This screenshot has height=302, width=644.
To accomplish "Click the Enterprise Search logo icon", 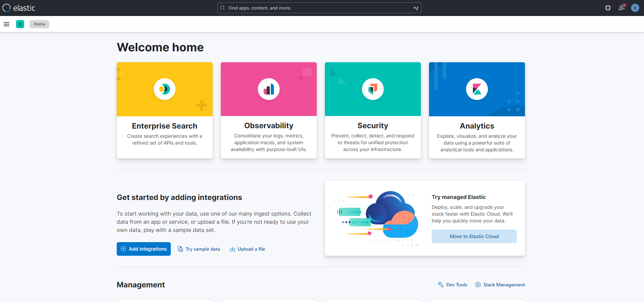I will point(165,89).
